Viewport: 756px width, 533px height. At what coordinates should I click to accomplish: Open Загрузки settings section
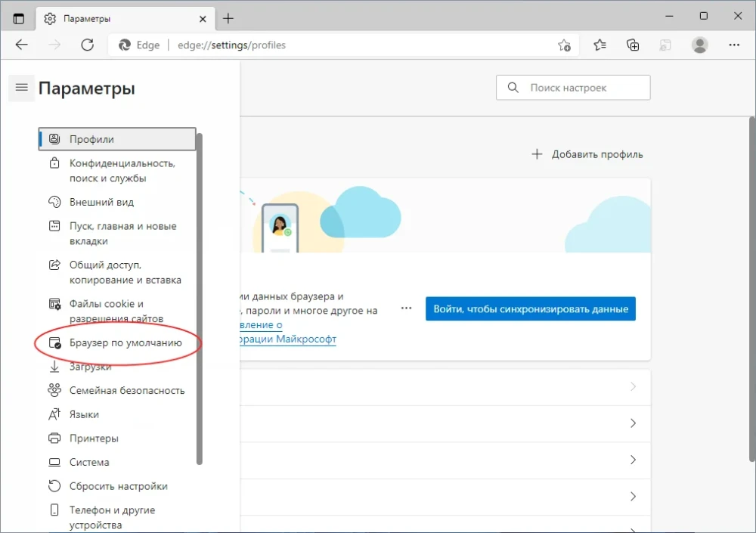pos(90,367)
